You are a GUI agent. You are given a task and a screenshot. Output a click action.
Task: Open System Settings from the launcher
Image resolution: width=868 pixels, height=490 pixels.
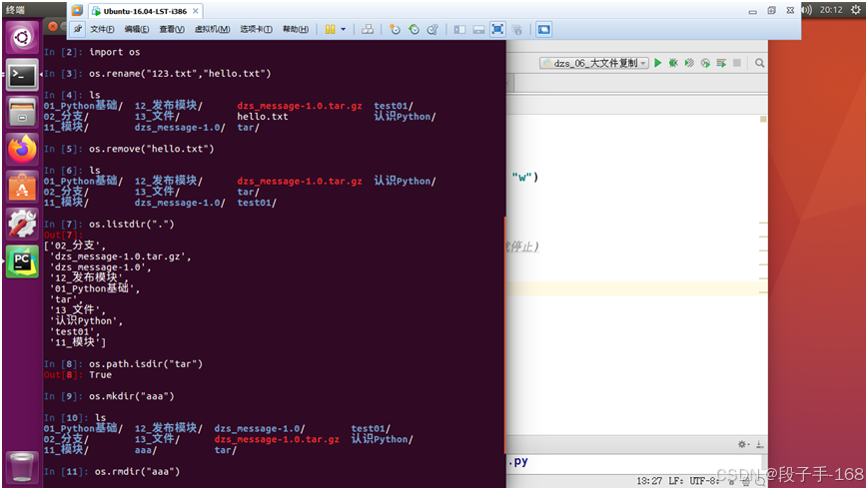pyautogui.click(x=22, y=224)
